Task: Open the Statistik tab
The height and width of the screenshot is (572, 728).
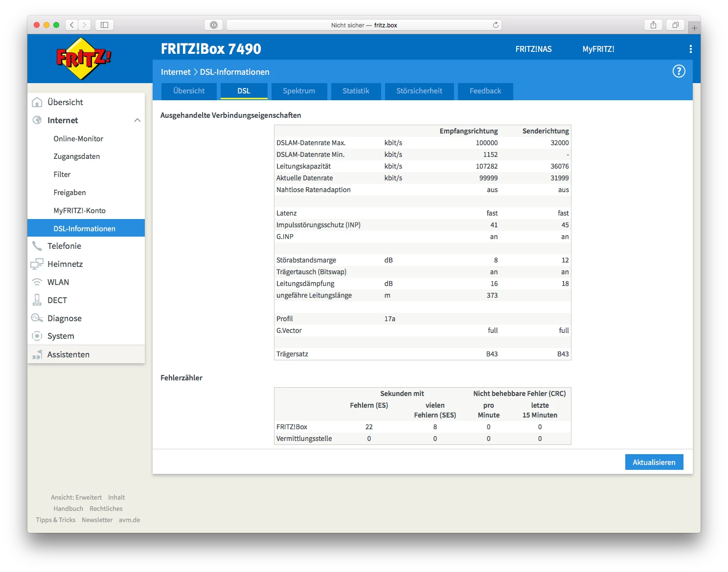Action: 356,91
